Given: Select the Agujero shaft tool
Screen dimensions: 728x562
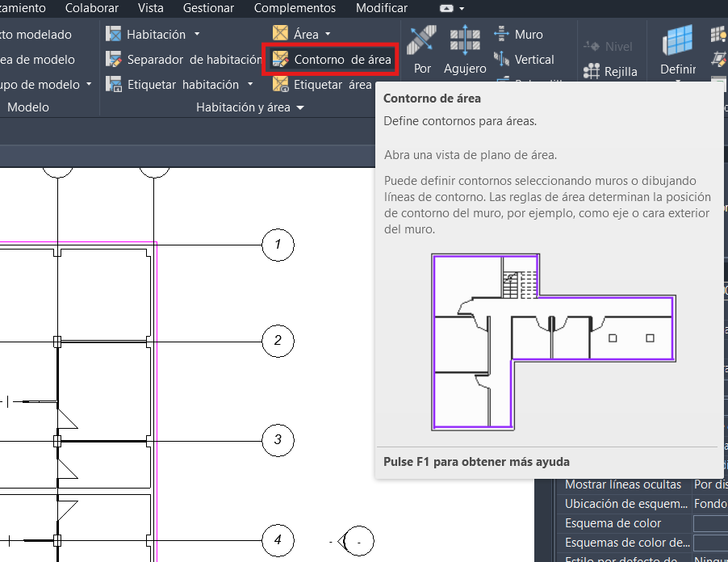Looking at the screenshot, I should pyautogui.click(x=465, y=50).
